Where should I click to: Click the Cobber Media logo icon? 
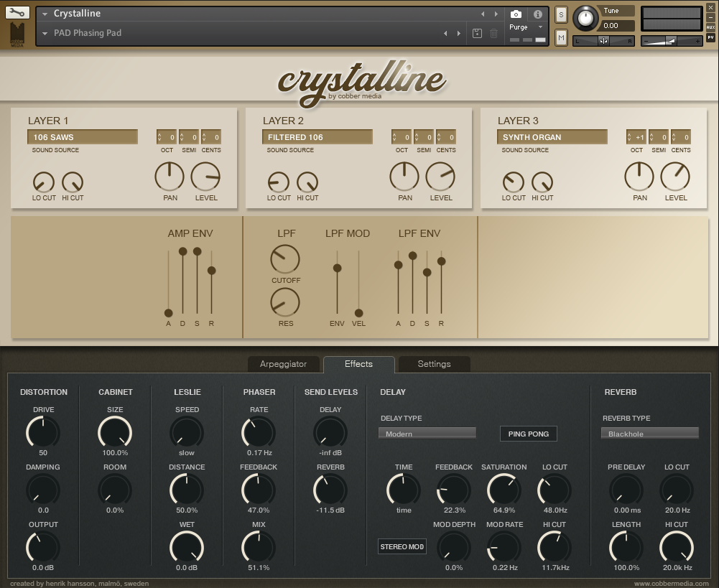click(x=17, y=34)
